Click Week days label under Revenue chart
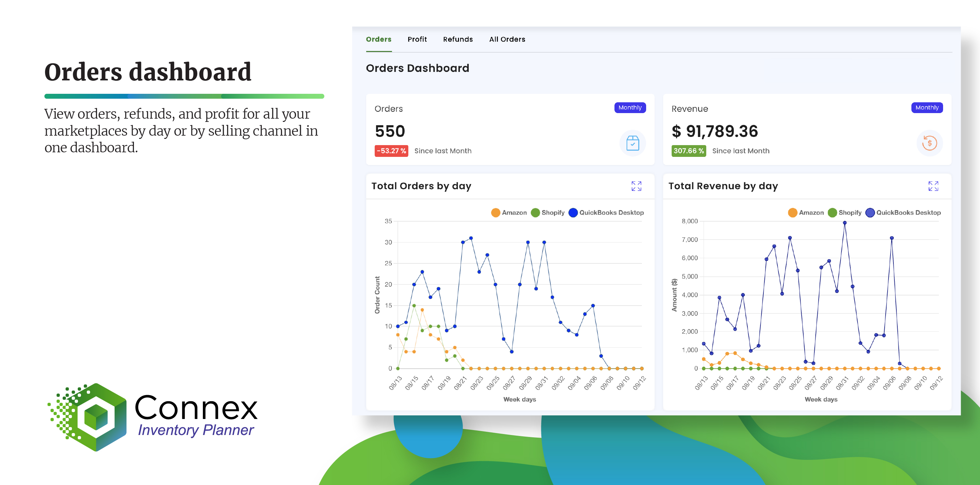The width and height of the screenshot is (980, 485). click(821, 399)
